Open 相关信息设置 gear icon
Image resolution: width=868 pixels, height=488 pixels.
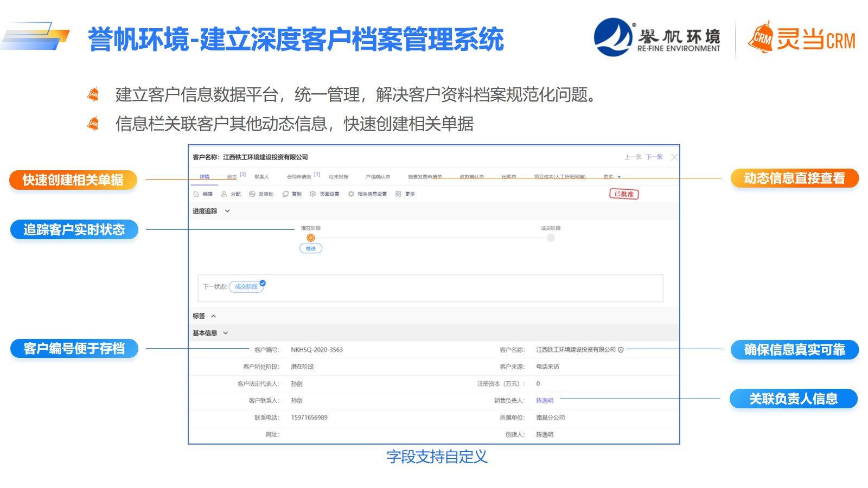pyautogui.click(x=351, y=194)
